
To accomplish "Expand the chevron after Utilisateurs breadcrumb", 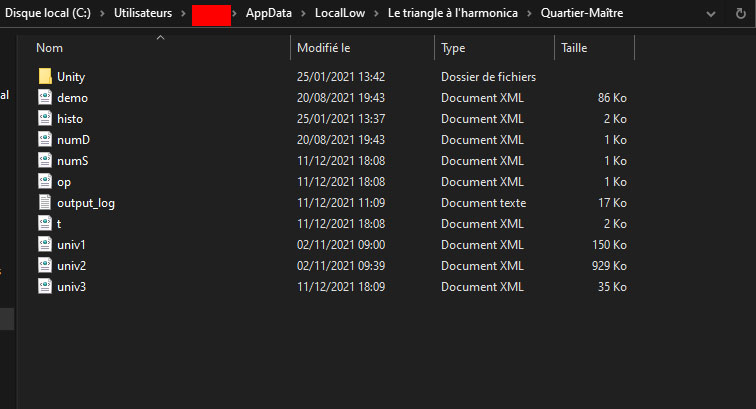I will tap(180, 13).
